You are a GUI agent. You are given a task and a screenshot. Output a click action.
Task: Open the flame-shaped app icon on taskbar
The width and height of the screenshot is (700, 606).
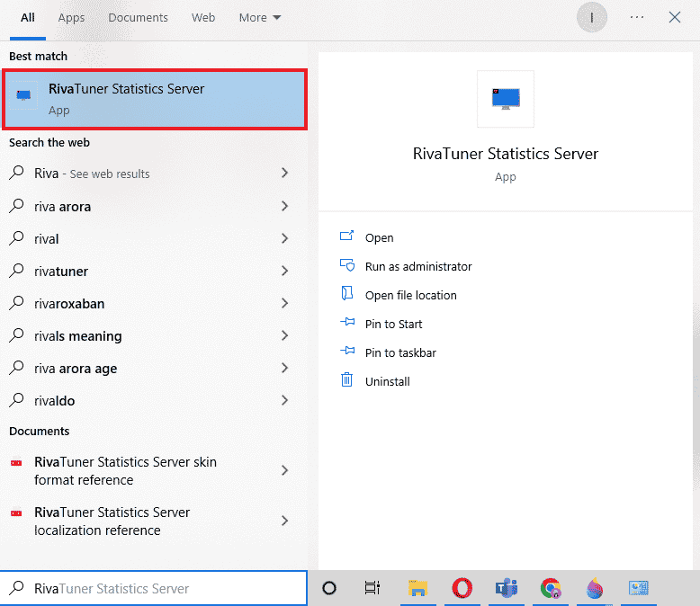pyautogui.click(x=595, y=588)
